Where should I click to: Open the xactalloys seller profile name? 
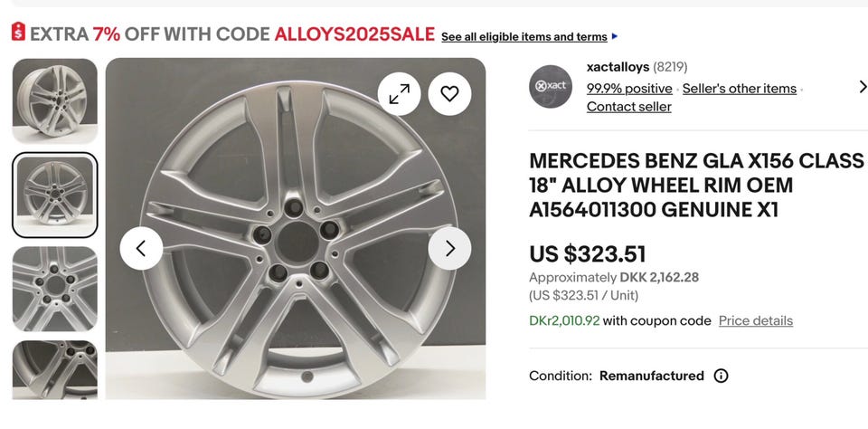[x=618, y=67]
